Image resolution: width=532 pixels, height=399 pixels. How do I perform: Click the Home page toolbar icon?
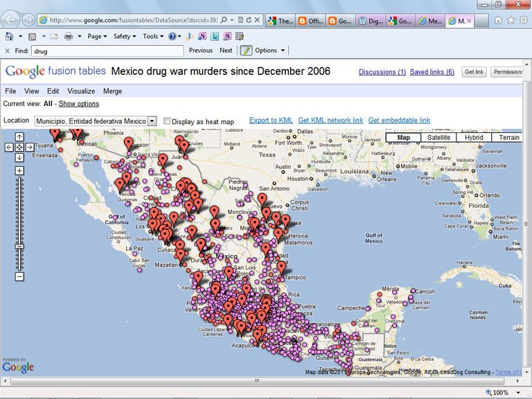pos(9,36)
